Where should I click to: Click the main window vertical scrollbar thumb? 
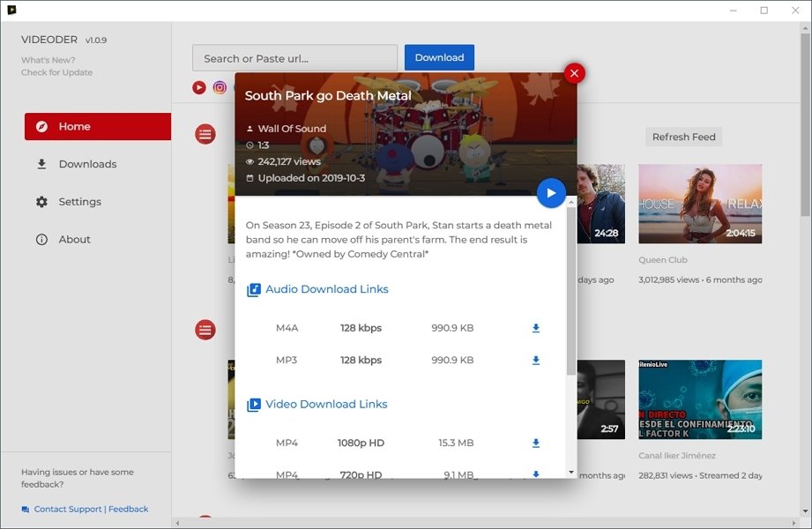(805, 124)
